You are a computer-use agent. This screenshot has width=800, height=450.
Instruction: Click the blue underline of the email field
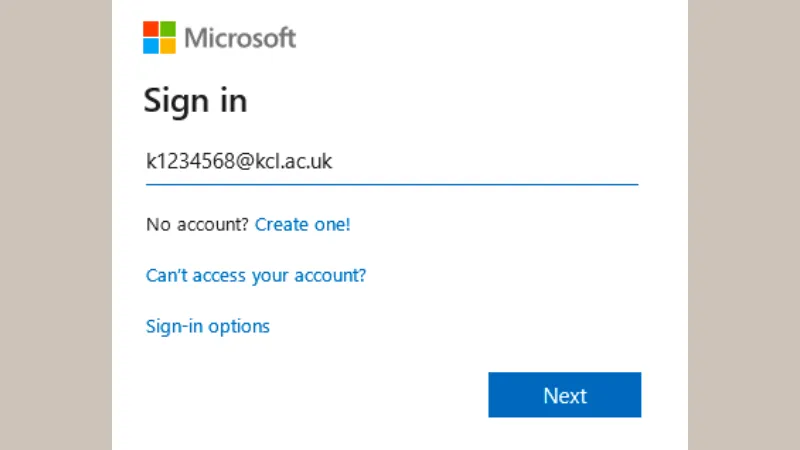(x=392, y=184)
